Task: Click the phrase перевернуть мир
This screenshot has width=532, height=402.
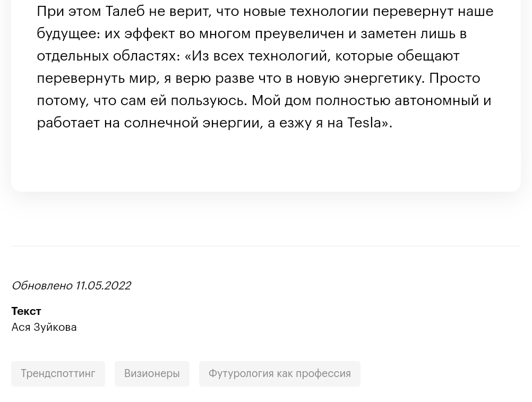Action: [x=98, y=79]
